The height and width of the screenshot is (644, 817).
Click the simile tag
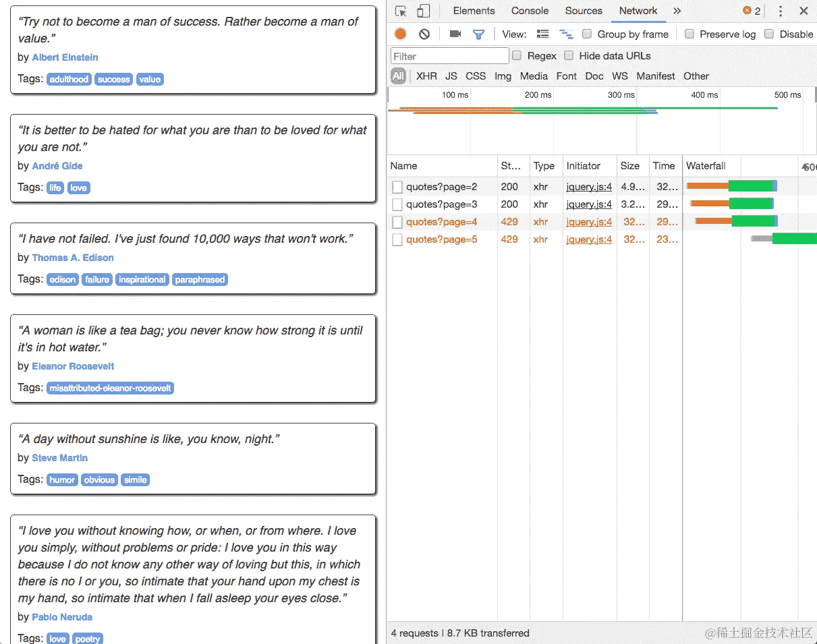[x=135, y=480]
